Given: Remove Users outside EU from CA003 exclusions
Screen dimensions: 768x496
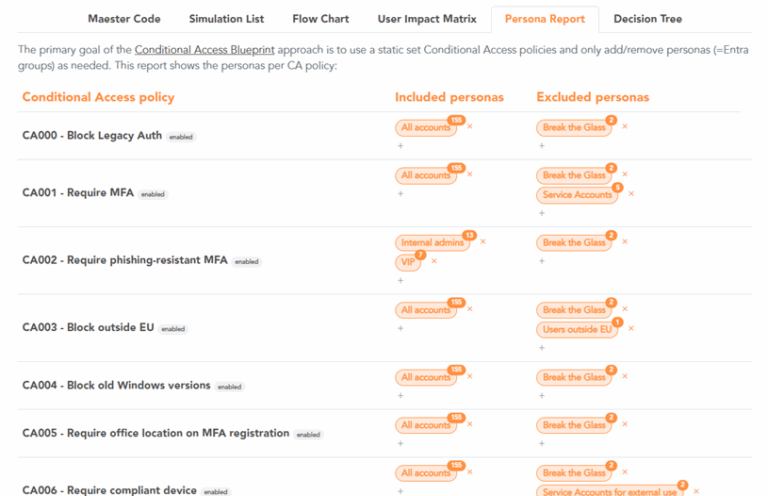Looking at the screenshot, I should point(631,329).
